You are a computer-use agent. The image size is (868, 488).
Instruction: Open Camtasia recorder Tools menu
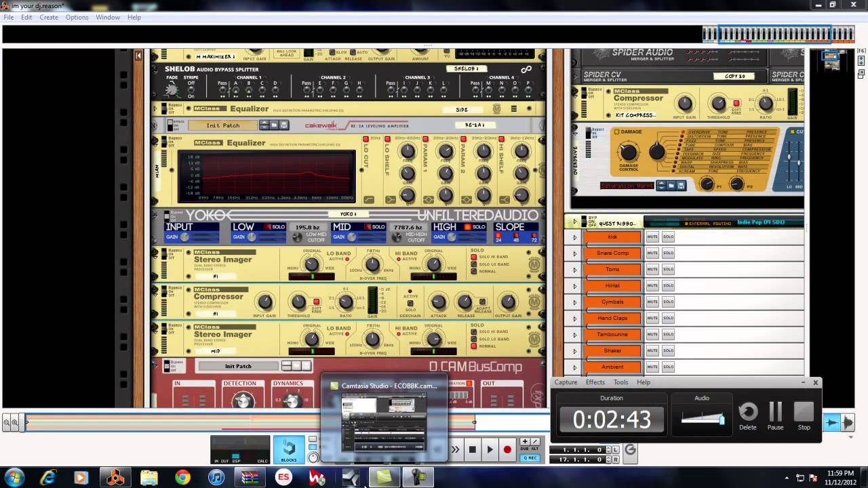620,382
